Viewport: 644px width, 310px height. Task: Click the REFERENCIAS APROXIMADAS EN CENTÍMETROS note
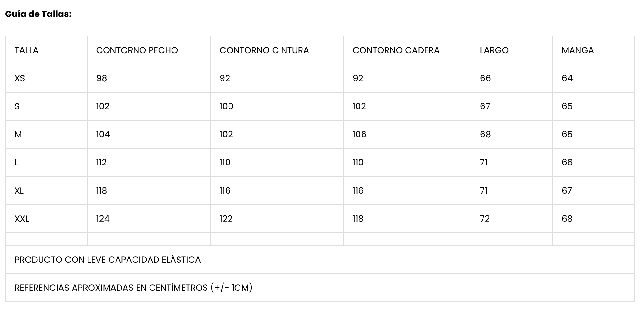[x=133, y=288]
